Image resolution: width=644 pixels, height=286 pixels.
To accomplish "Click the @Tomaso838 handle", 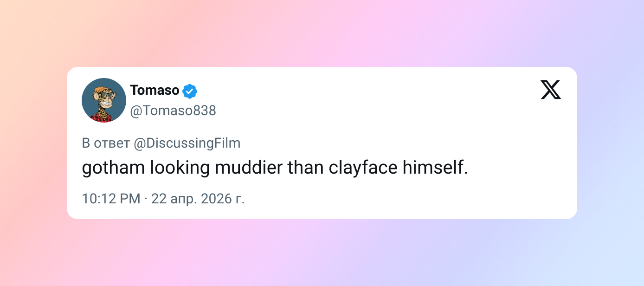I will pos(173,111).
